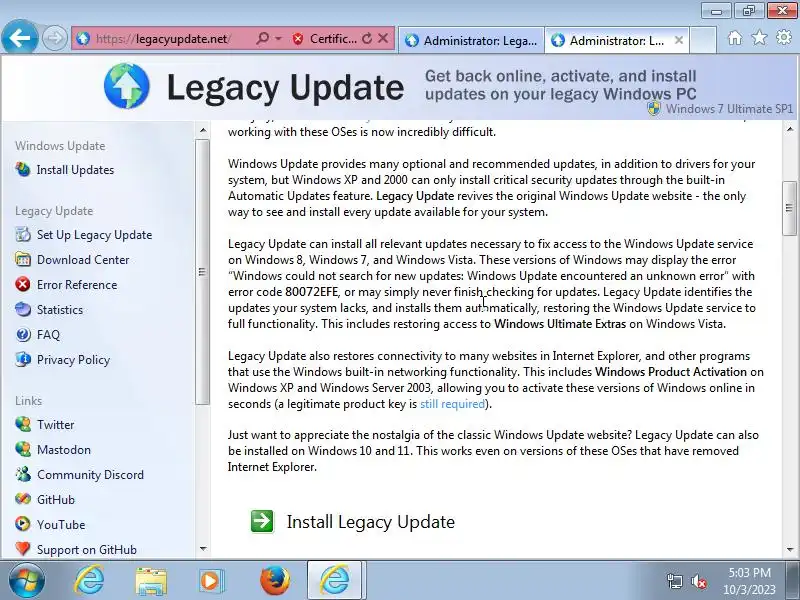Click the Mastodon sidebar icon

23,449
